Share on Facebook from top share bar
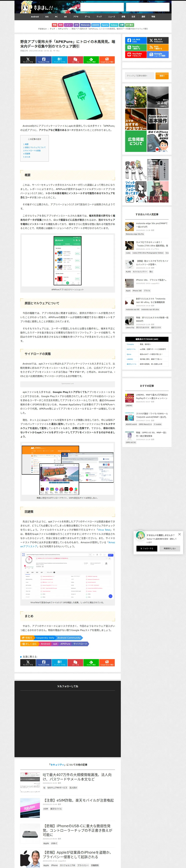This screenshot has width=186, height=868. tap(44, 60)
